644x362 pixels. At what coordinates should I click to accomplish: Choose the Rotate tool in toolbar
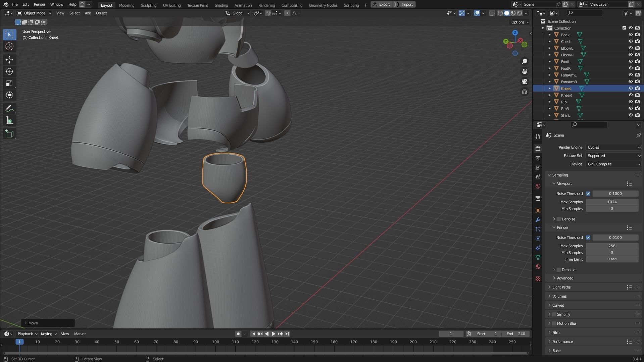pyautogui.click(x=9, y=71)
